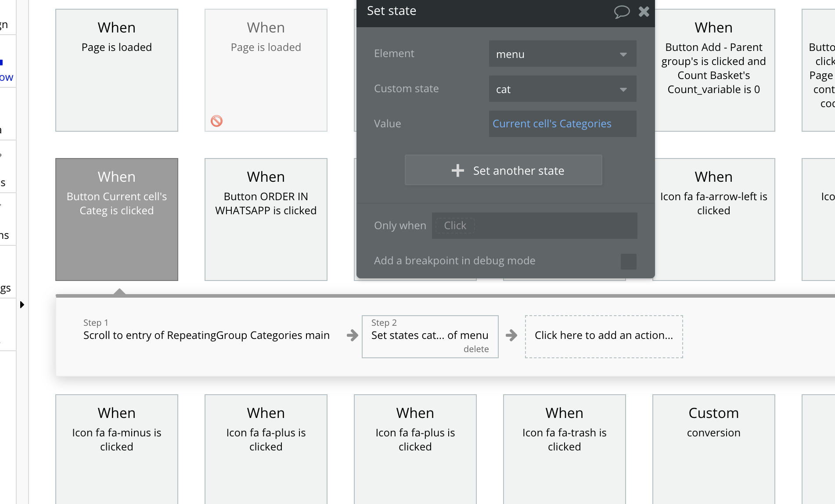The width and height of the screenshot is (835, 504).
Task: Open the Element dropdown showing menu
Action: pos(562,54)
